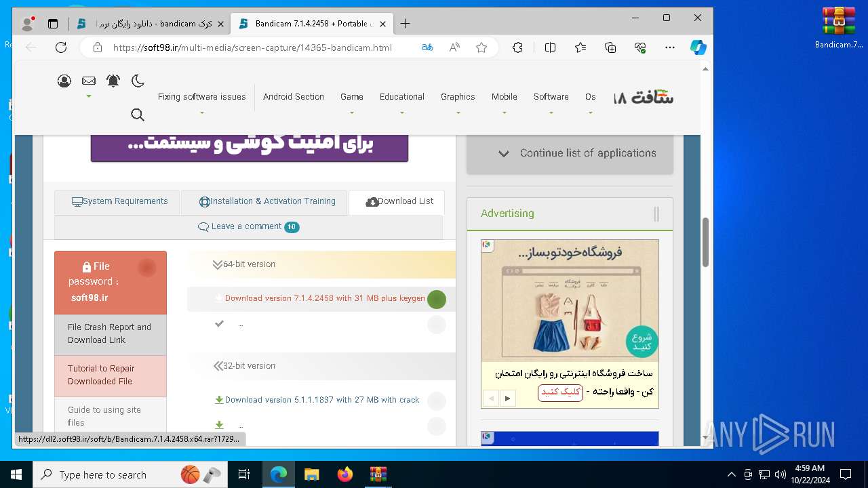Click the purple security banner ad
This screenshot has width=868, height=488.
[250, 148]
